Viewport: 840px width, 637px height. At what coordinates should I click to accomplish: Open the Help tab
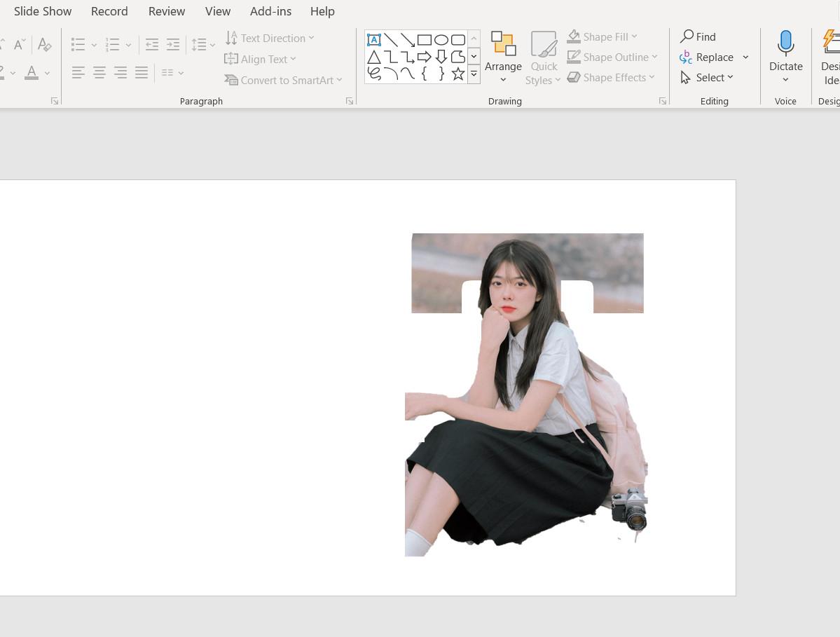pos(322,11)
